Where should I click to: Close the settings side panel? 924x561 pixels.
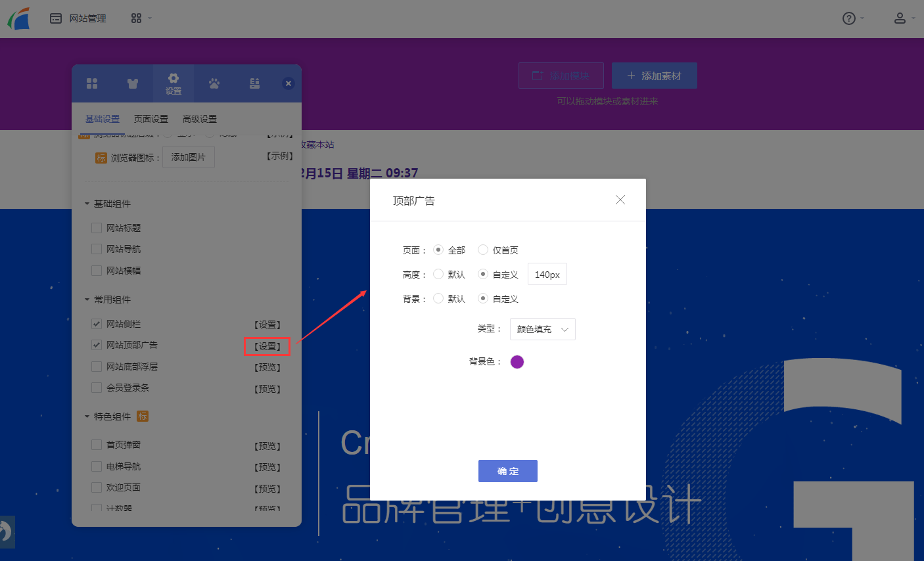(288, 83)
